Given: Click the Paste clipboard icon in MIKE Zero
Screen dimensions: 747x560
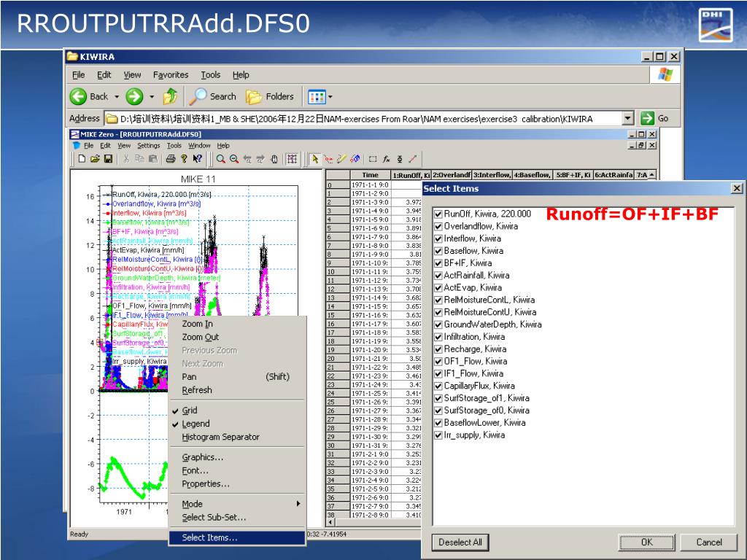Looking at the screenshot, I should tap(153, 159).
